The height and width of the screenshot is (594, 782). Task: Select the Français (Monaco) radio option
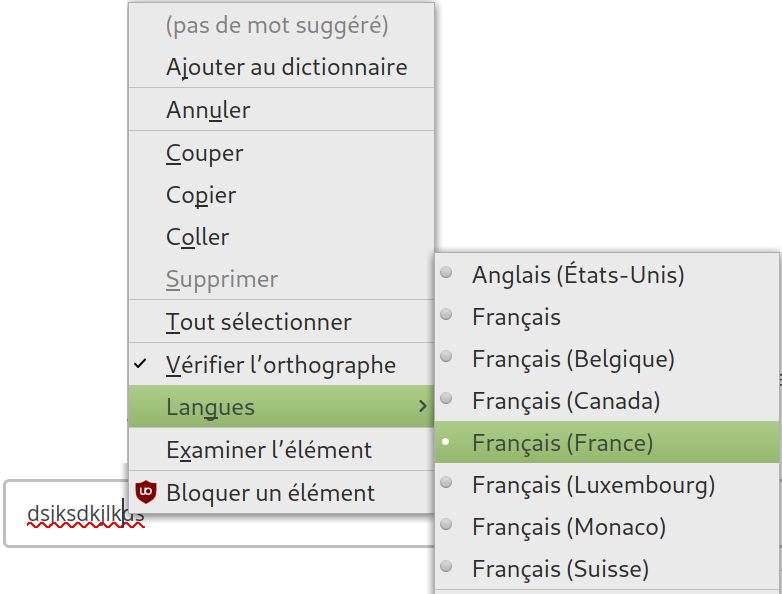[x=569, y=527]
